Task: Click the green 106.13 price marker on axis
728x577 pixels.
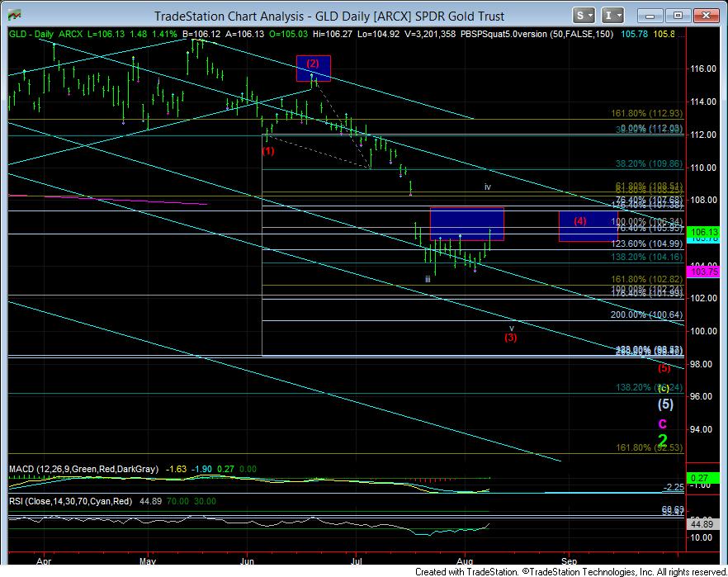Action: pyautogui.click(x=704, y=231)
